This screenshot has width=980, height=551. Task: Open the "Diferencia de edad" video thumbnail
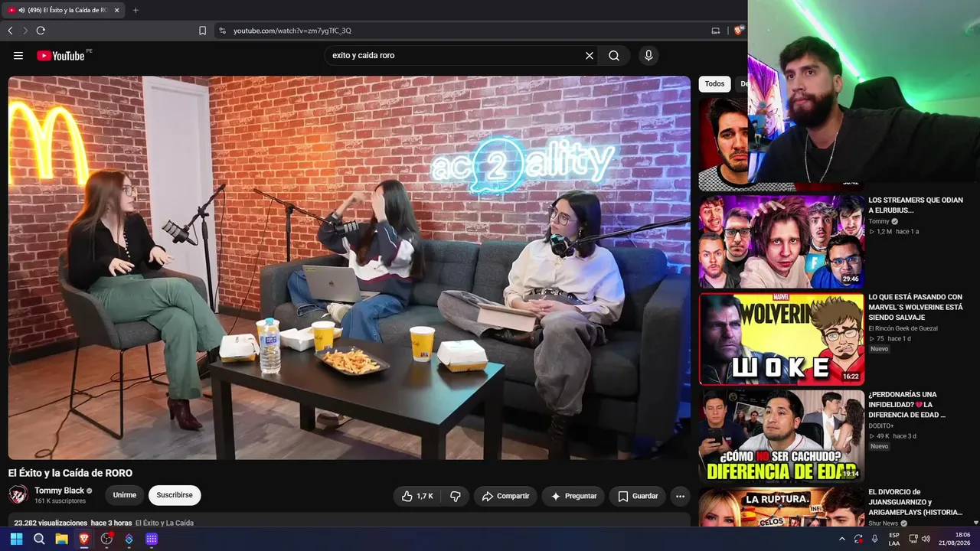[782, 435]
